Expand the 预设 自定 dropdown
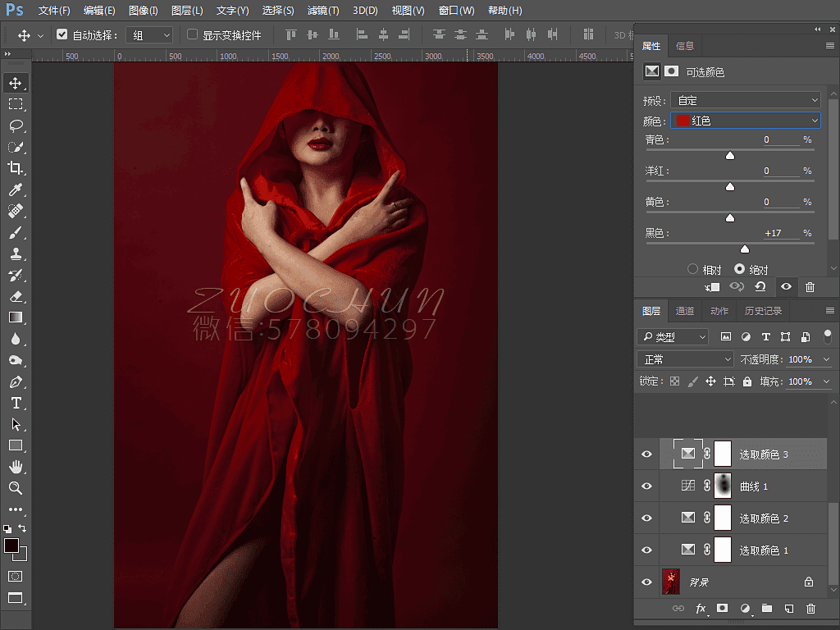The image size is (840, 630). click(745, 100)
